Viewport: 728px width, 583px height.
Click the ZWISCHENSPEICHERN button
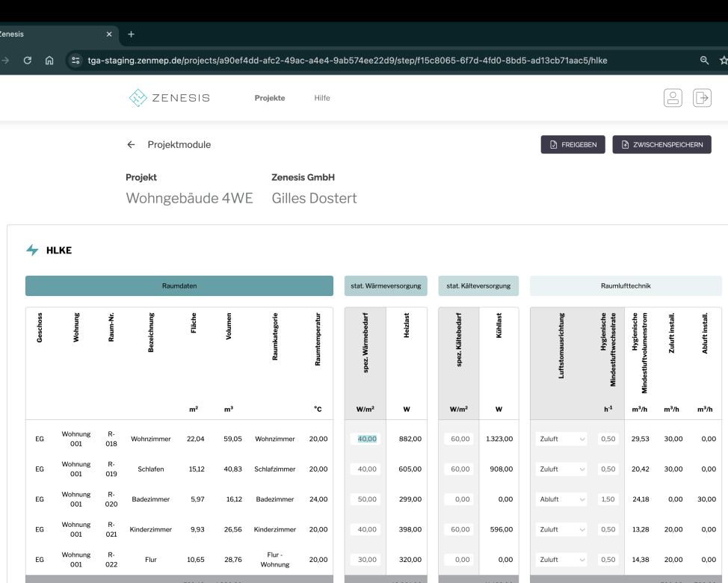click(x=661, y=145)
